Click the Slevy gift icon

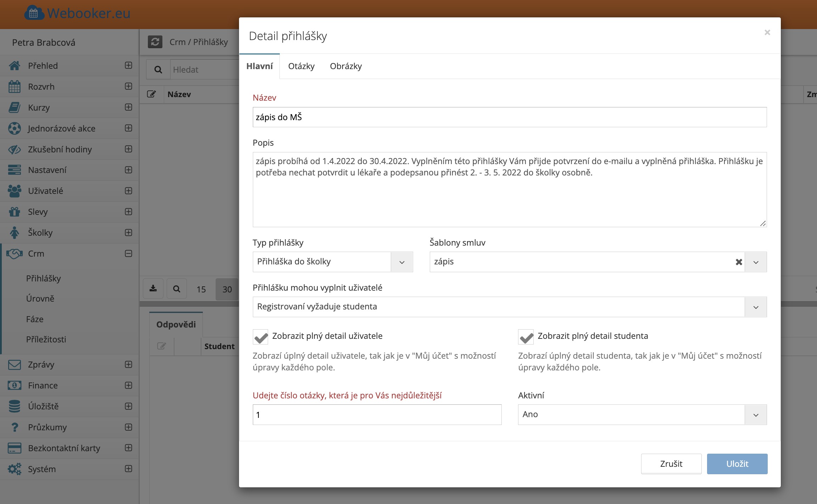15,212
